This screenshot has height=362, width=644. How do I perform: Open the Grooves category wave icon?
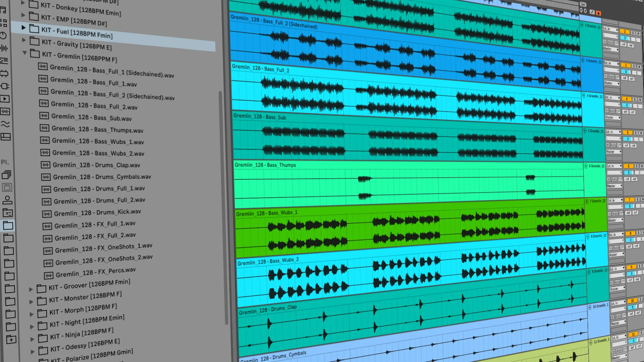5,124
